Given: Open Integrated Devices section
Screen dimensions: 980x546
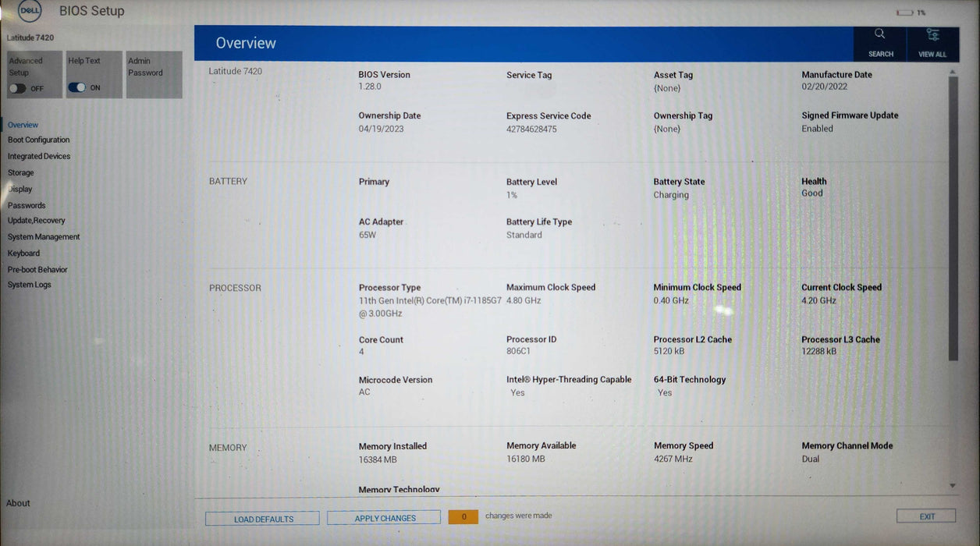Looking at the screenshot, I should pos(39,156).
